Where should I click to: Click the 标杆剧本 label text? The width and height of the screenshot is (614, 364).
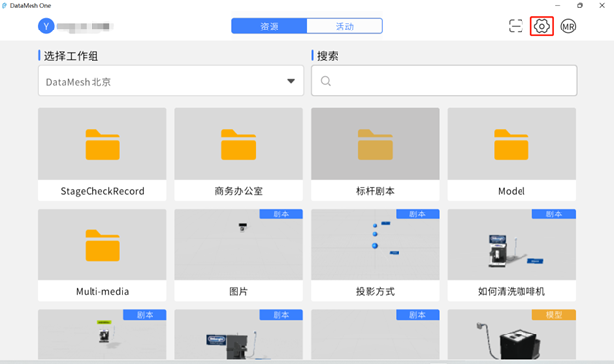click(x=375, y=191)
